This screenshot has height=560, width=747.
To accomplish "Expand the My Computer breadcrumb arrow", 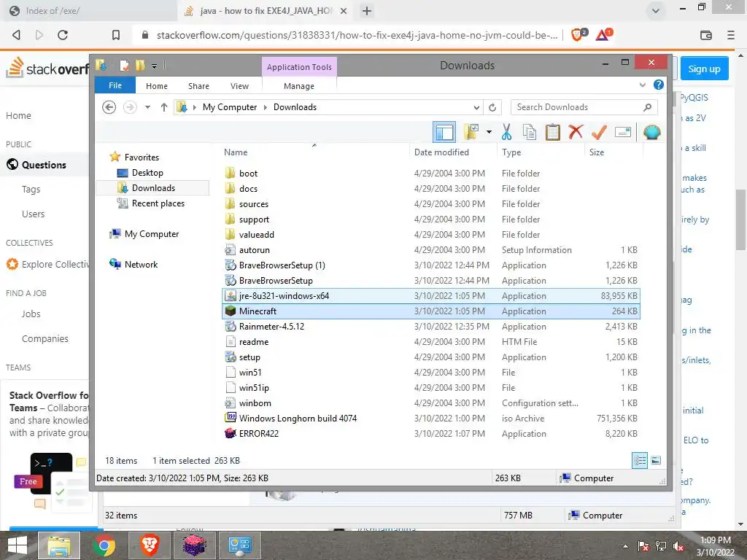I will (x=266, y=107).
